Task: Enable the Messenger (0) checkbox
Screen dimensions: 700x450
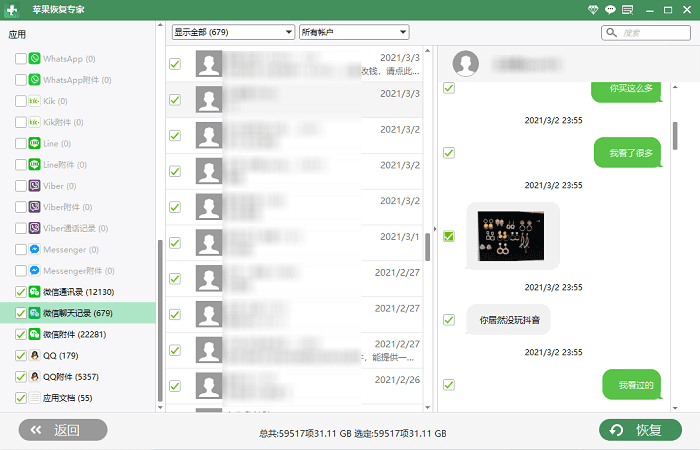Action: [21, 249]
